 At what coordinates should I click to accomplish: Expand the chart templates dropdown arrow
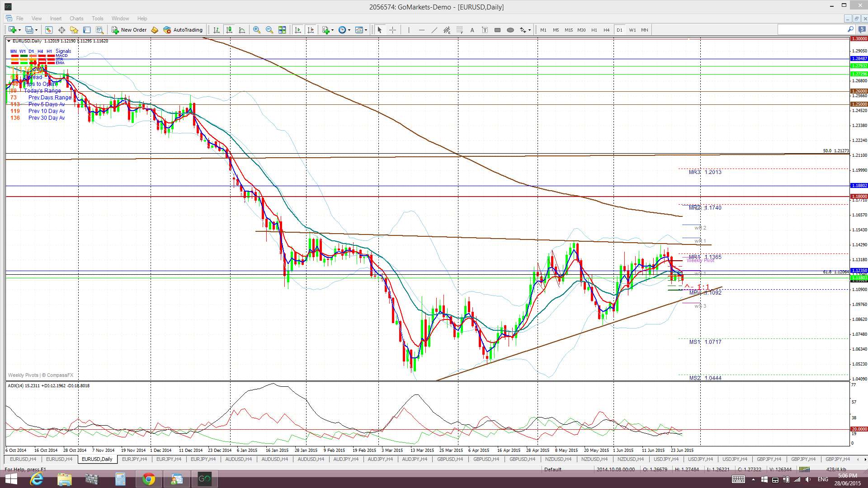(366, 30)
